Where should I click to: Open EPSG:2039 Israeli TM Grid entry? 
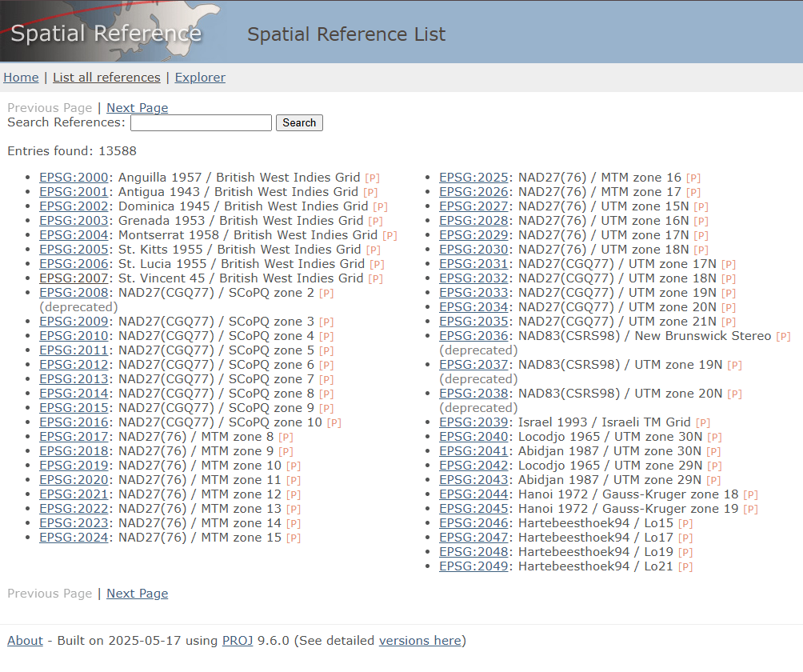click(x=473, y=422)
